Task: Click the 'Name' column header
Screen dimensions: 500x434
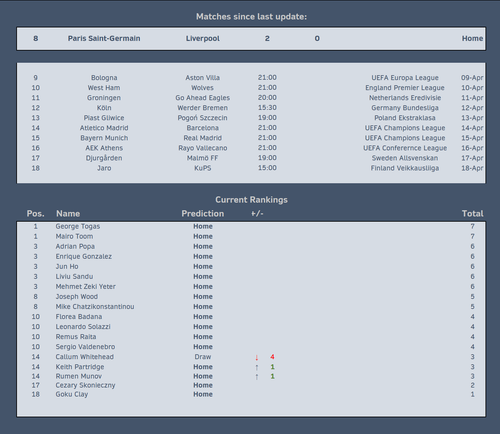Action: (x=68, y=214)
